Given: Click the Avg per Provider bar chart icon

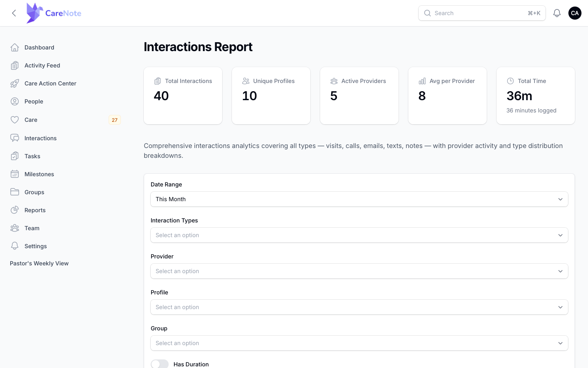Looking at the screenshot, I should pyautogui.click(x=422, y=81).
